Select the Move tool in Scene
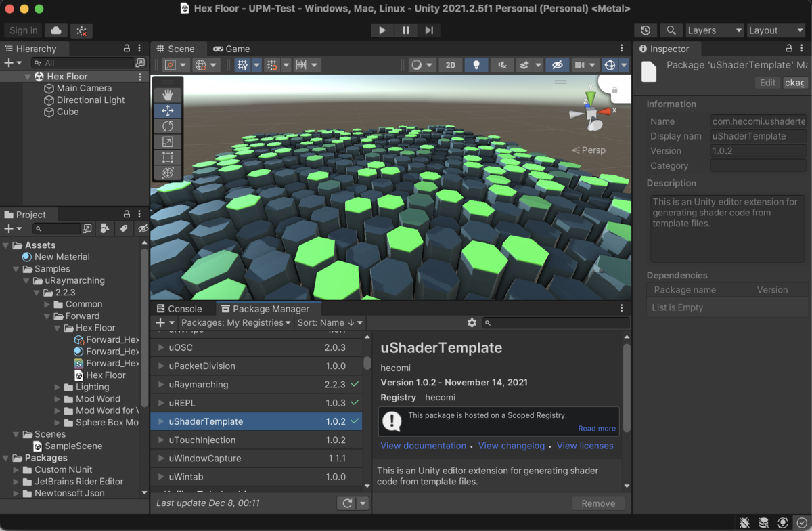 click(x=168, y=111)
